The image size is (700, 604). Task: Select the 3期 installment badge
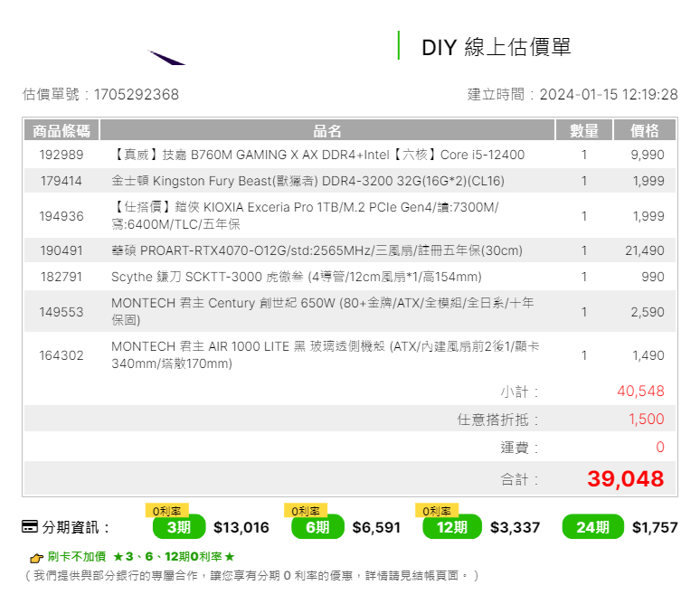(x=178, y=527)
